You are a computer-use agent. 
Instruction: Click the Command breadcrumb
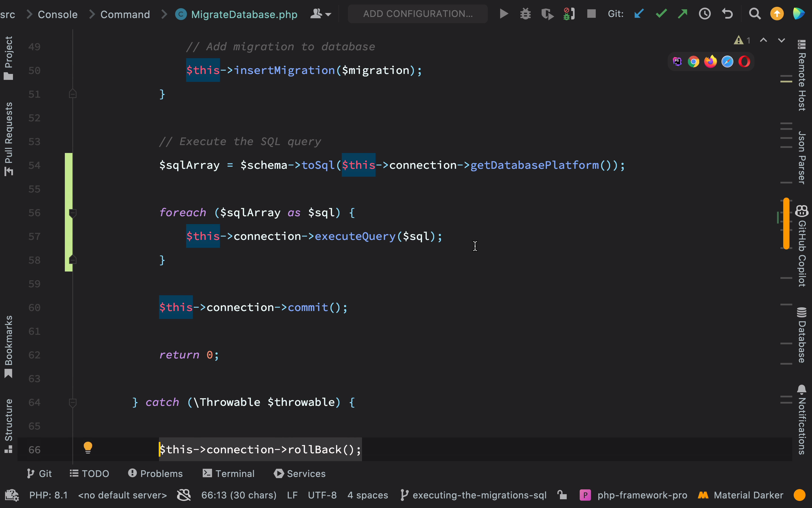click(x=125, y=14)
